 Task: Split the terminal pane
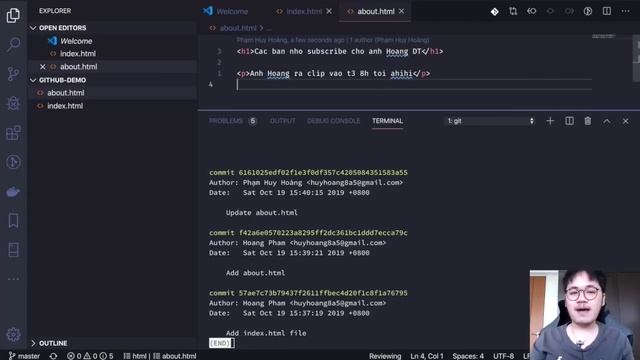pyautogui.click(x=569, y=121)
